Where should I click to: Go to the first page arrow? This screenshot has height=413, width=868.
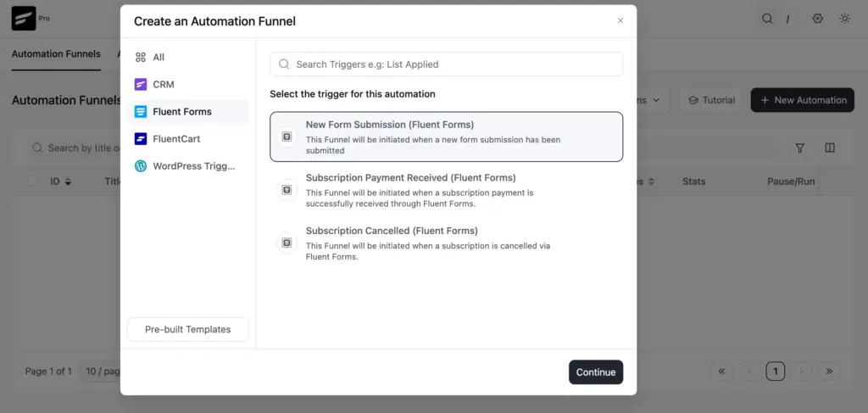pyautogui.click(x=721, y=371)
